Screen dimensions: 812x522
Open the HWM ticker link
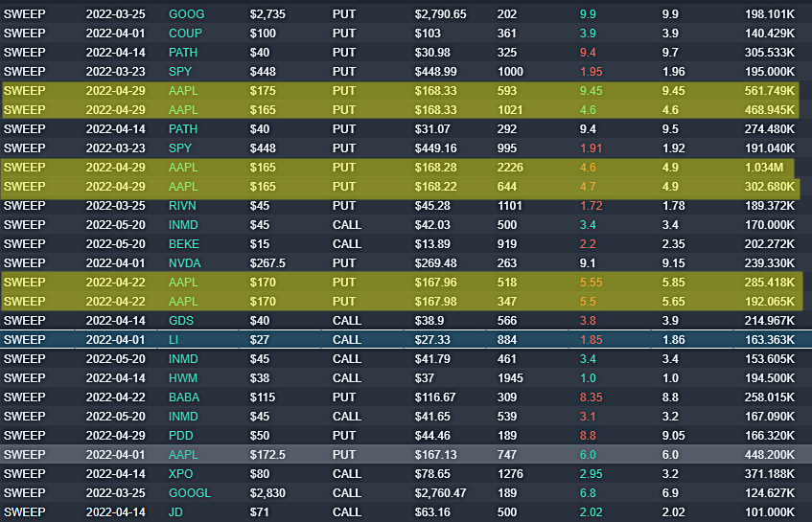[x=183, y=377]
